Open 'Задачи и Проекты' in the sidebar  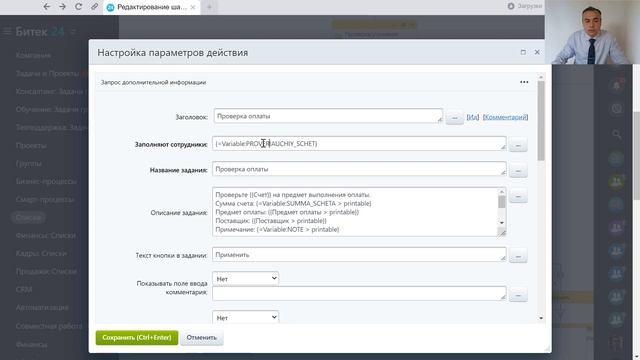coord(47,73)
